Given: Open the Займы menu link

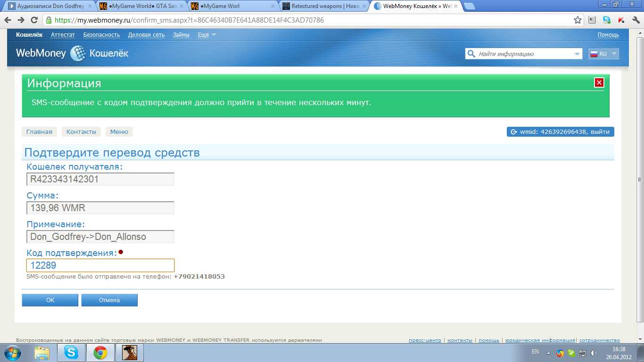Looking at the screenshot, I should click(181, 35).
